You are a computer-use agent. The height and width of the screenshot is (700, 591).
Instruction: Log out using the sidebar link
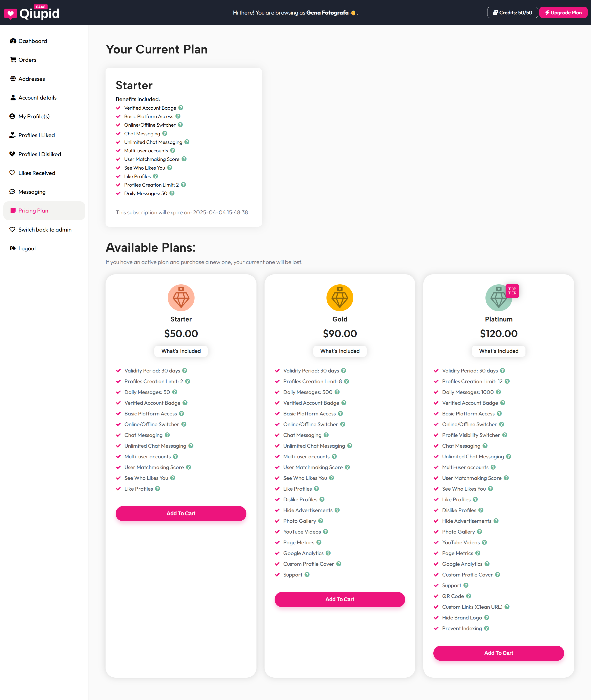click(x=27, y=248)
